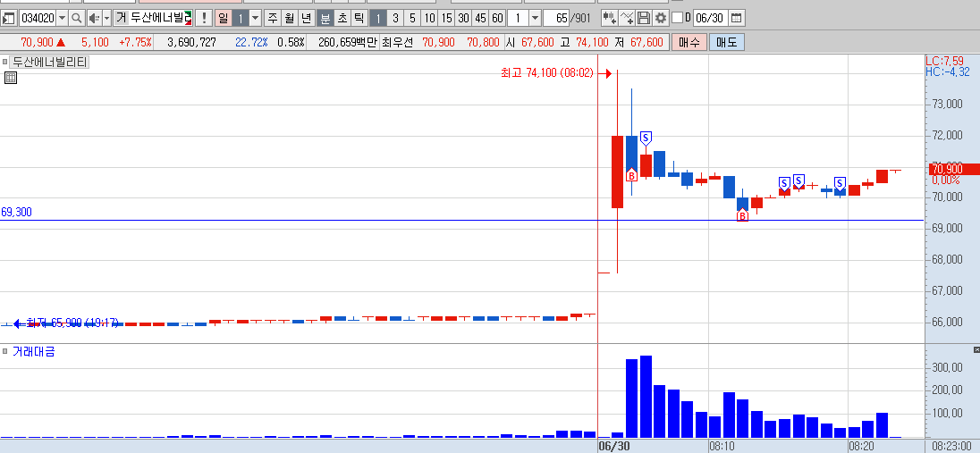The width and height of the screenshot is (980, 453).
Task: Click the 최우선 best quote label
Action: click(396, 43)
